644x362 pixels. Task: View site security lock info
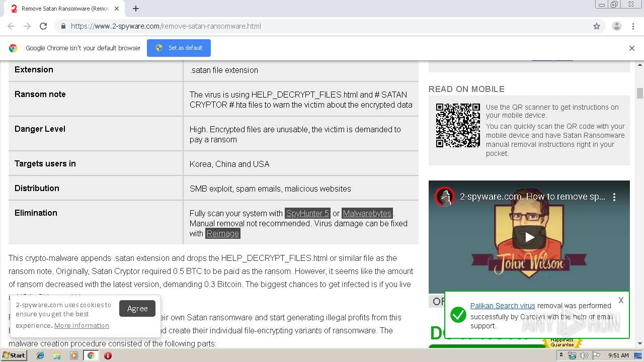tap(63, 26)
